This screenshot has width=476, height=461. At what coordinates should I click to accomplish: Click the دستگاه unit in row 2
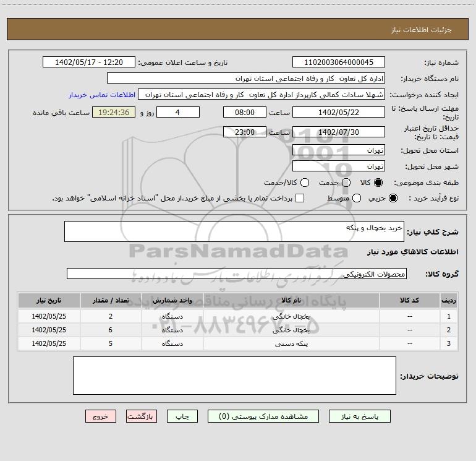click(x=172, y=330)
